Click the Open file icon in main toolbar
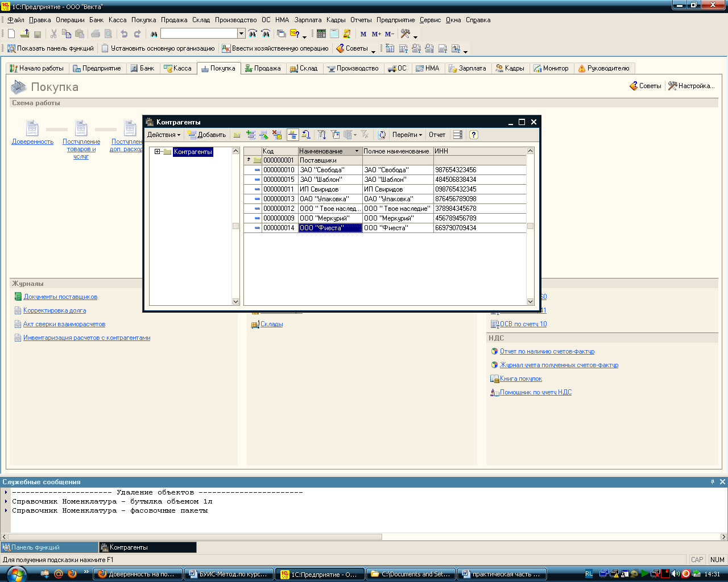Image resolution: width=728 pixels, height=582 pixels. 24,34
